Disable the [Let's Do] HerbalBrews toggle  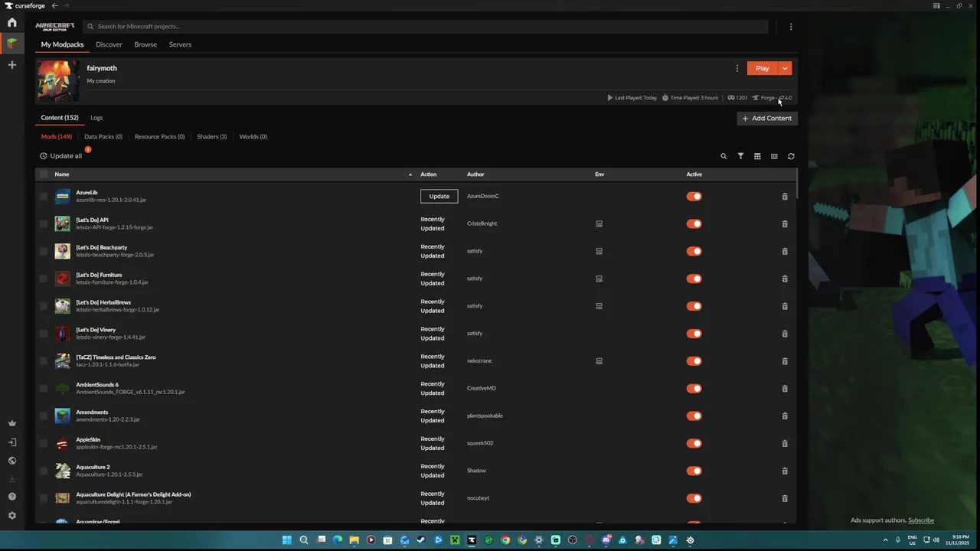click(694, 306)
